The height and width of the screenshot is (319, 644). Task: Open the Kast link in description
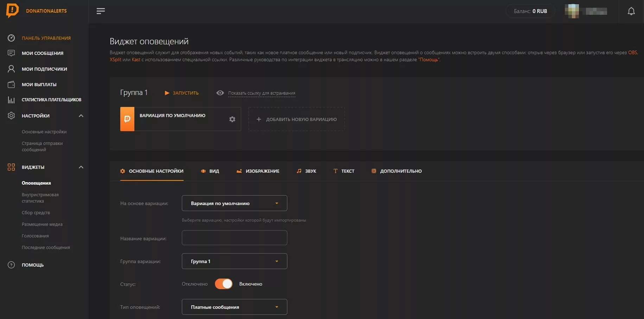[136, 59]
